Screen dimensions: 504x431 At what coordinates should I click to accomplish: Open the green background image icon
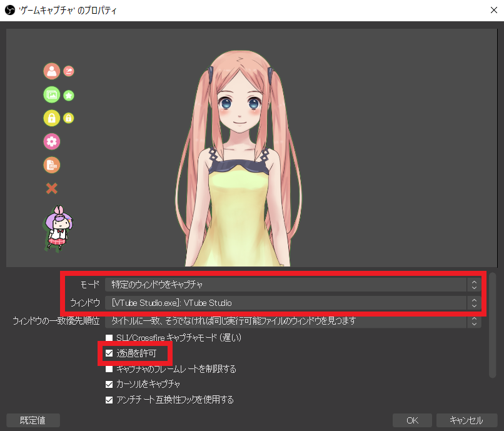click(x=52, y=94)
